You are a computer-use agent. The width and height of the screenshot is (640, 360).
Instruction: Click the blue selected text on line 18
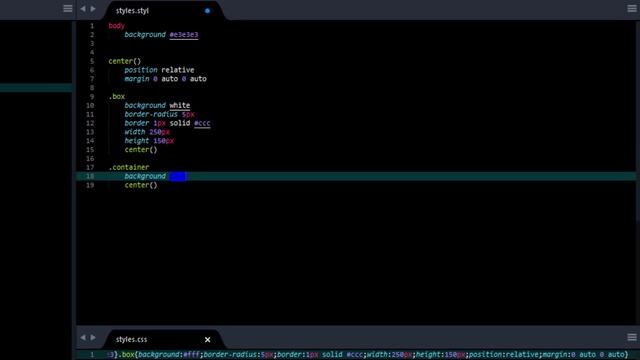pyautogui.click(x=178, y=176)
